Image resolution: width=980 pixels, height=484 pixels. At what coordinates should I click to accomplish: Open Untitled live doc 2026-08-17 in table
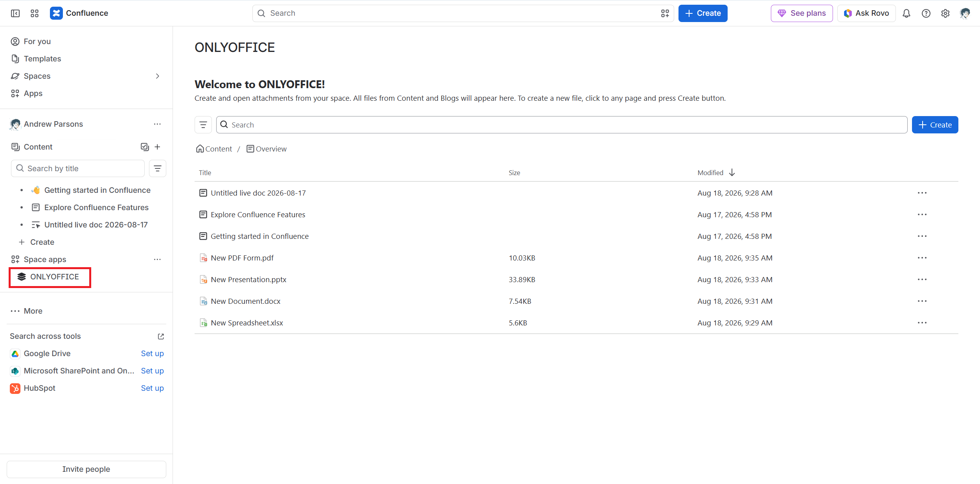[x=258, y=193]
